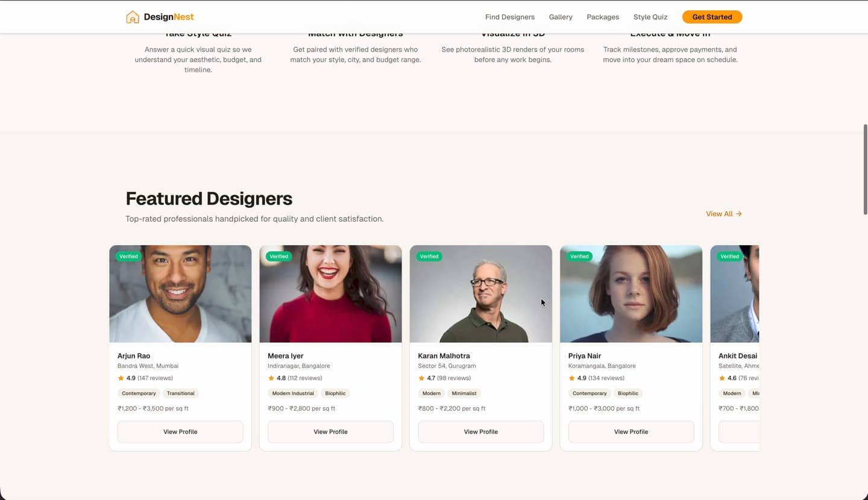Click the price ₹1,000 - ₹3,000 per sq ft
This screenshot has width=868, height=500.
(x=604, y=408)
